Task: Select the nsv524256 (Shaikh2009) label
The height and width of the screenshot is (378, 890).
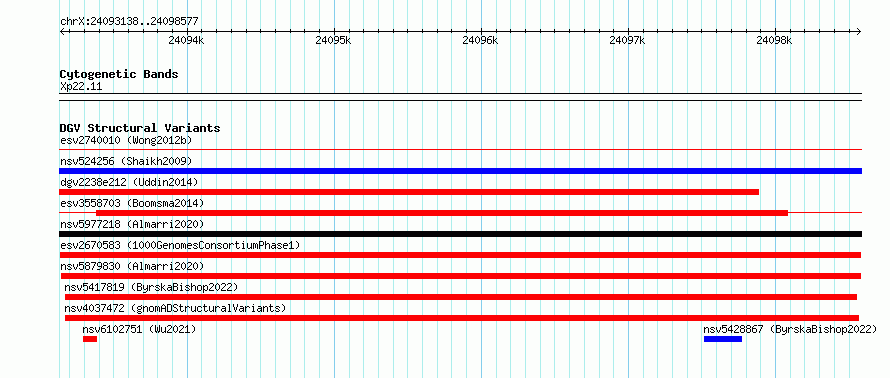Action: pyautogui.click(x=126, y=161)
